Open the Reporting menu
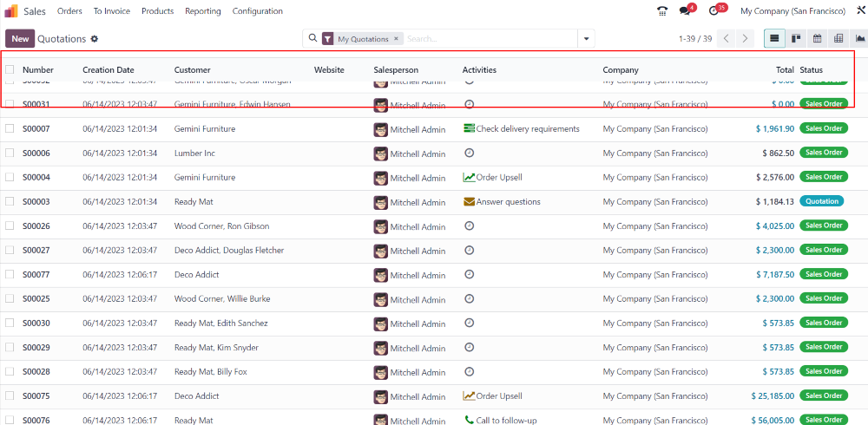Image resolution: width=868 pixels, height=425 pixels. 203,11
